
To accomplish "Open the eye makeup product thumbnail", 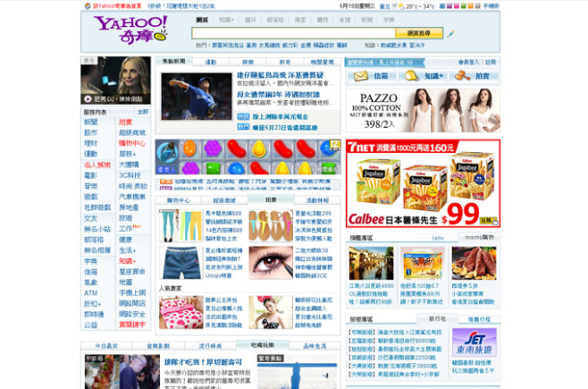I will point(271,263).
